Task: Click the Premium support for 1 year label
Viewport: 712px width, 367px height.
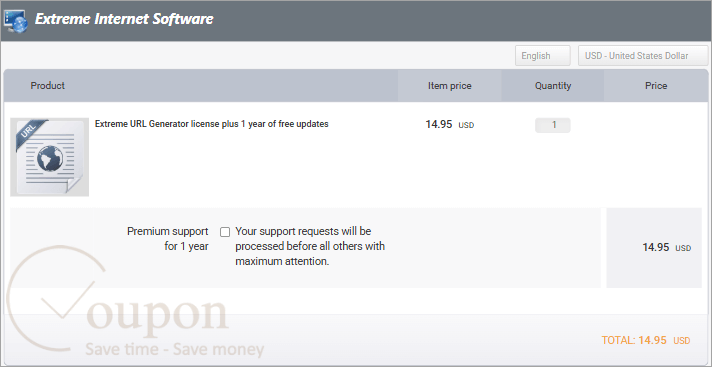Action: 168,239
